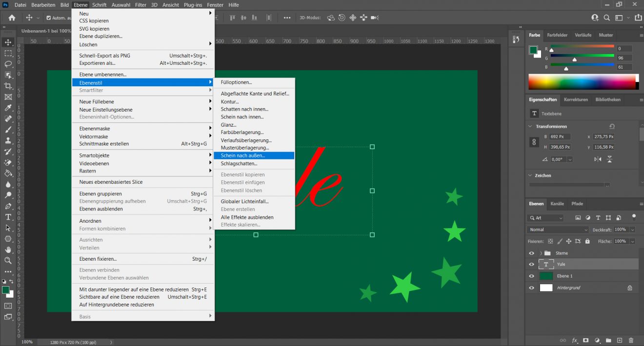Click Schnell-Export als PNG
644x346 pixels.
(104, 56)
